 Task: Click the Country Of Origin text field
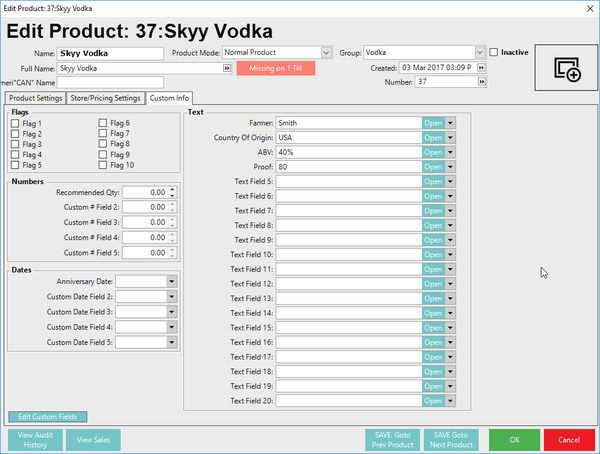pos(348,138)
